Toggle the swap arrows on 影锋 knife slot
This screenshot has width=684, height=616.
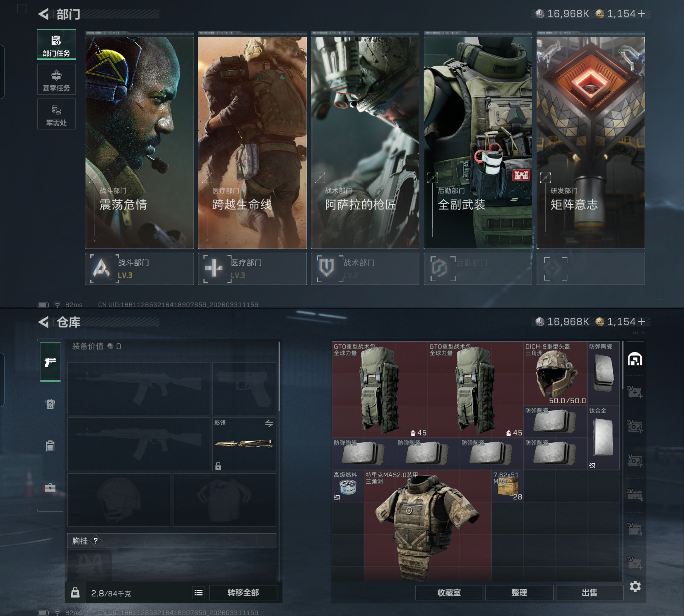pos(269,423)
